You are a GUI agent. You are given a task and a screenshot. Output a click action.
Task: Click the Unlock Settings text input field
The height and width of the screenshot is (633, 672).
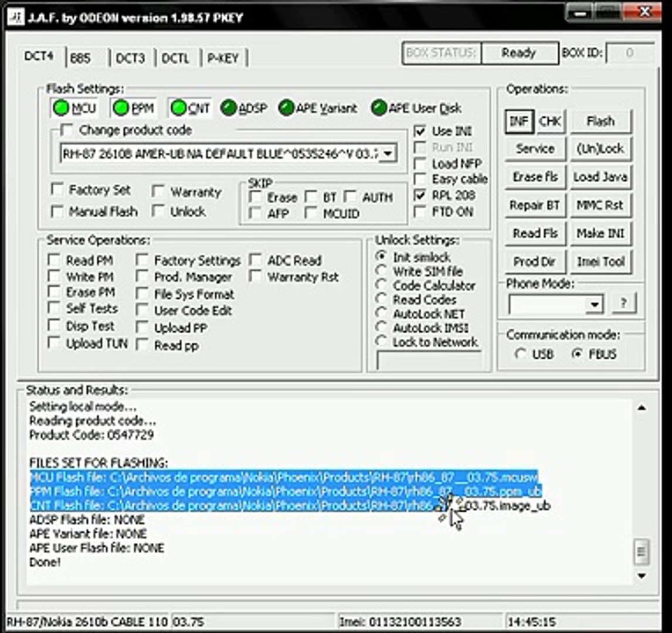[429, 360]
